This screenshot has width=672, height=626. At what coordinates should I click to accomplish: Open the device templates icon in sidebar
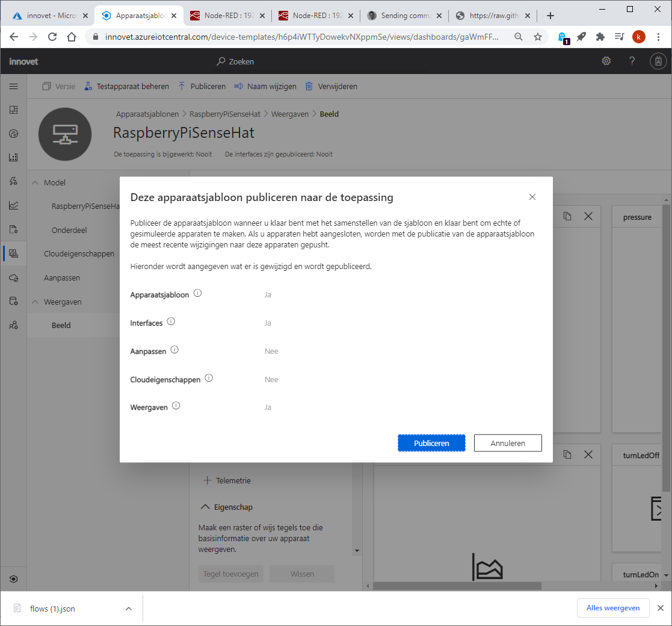(x=14, y=253)
